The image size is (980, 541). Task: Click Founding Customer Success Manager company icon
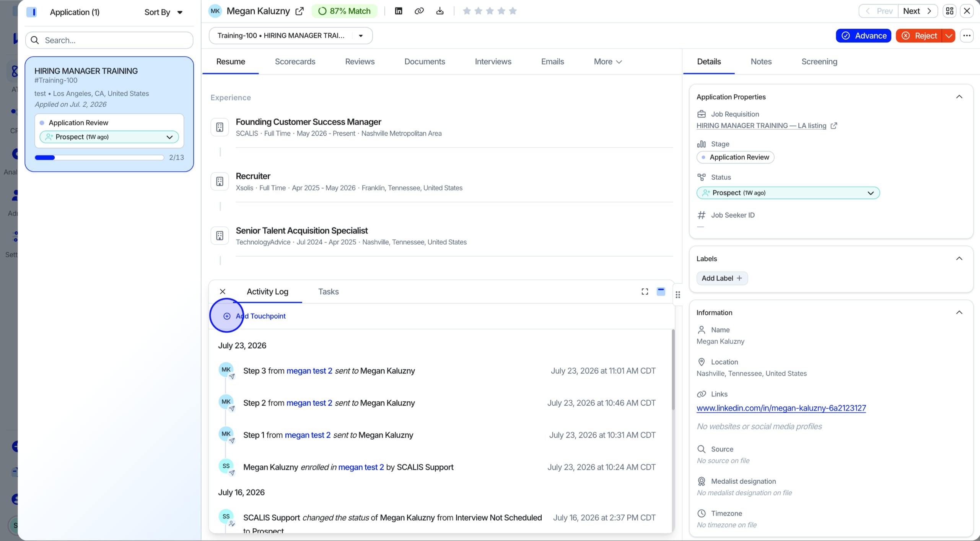220,127
